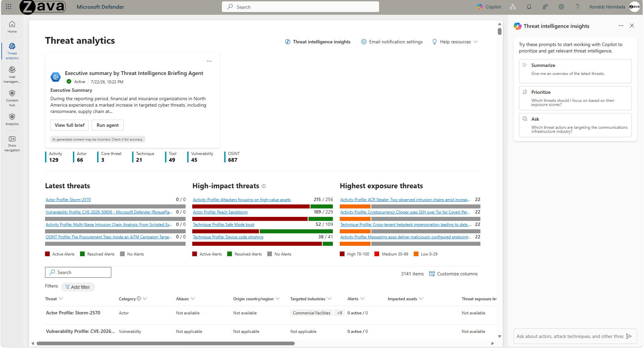Open the Alerts column dropdown
This screenshot has width=644, height=348.
tap(362, 299)
